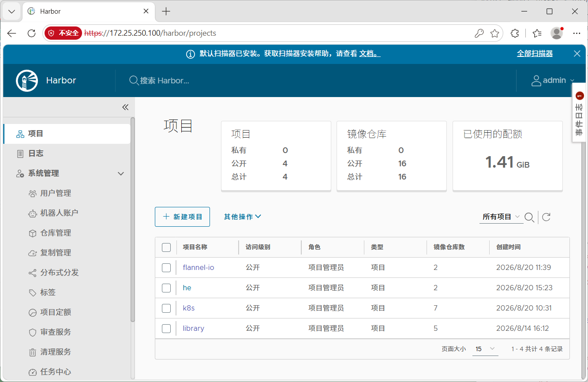Image resolution: width=588 pixels, height=382 pixels.
Task: Open the library project link
Action: coord(194,328)
